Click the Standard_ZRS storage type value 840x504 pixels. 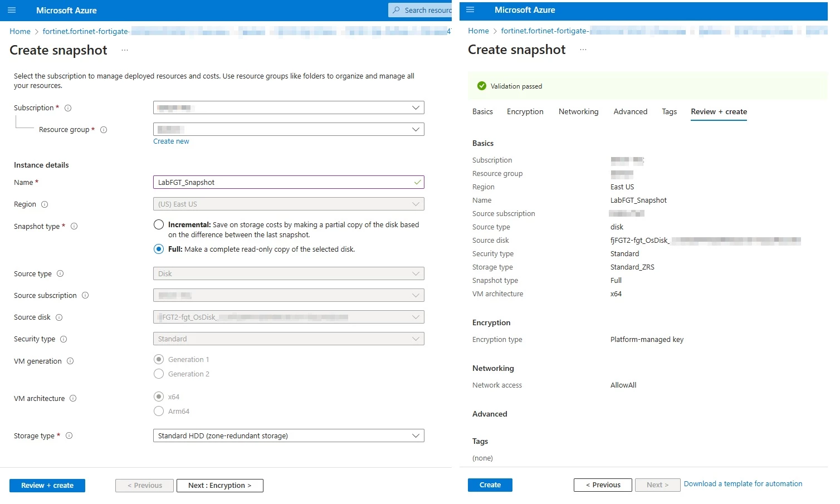(x=632, y=267)
